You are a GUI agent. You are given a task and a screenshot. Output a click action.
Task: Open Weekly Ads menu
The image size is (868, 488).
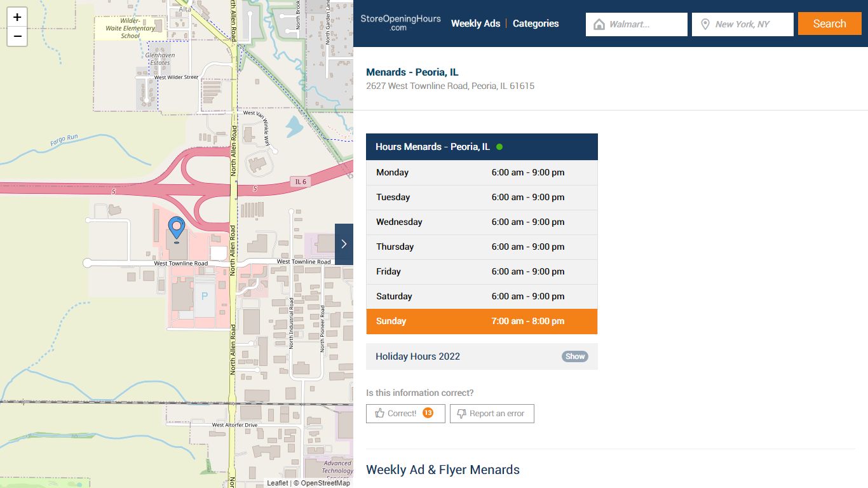pyautogui.click(x=475, y=24)
